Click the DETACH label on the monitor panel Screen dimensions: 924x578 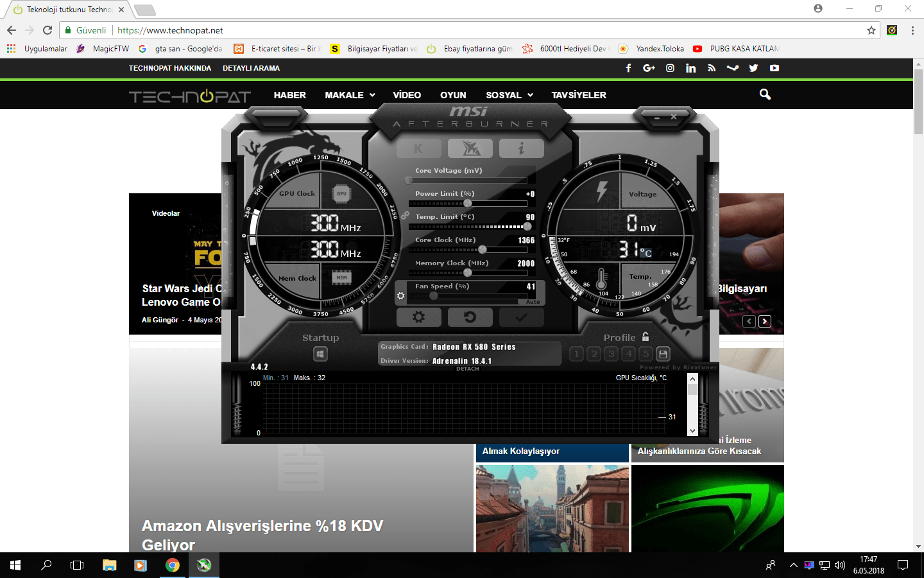[468, 369]
